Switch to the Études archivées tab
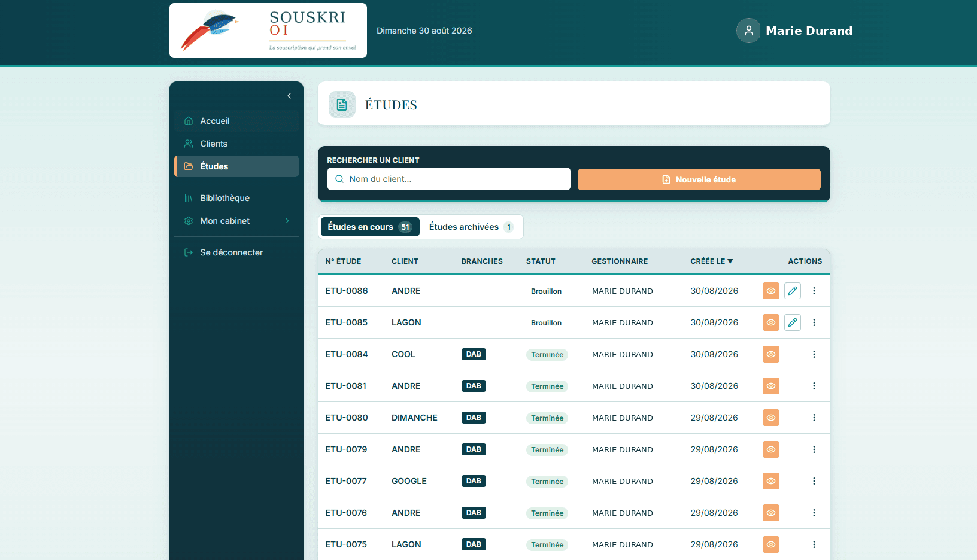The width and height of the screenshot is (977, 560). (x=471, y=227)
